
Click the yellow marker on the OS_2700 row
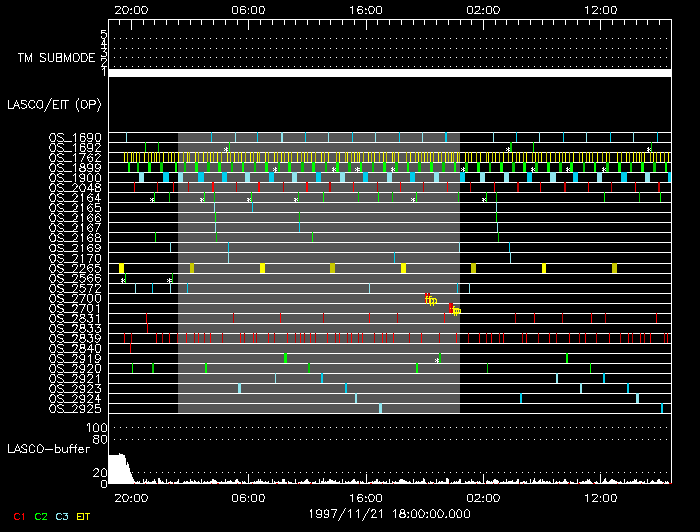coord(431,299)
